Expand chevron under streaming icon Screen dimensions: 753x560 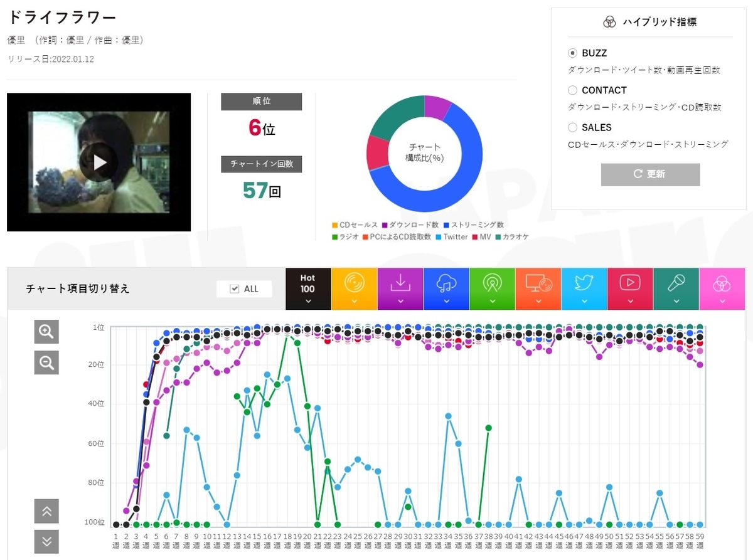(x=446, y=302)
